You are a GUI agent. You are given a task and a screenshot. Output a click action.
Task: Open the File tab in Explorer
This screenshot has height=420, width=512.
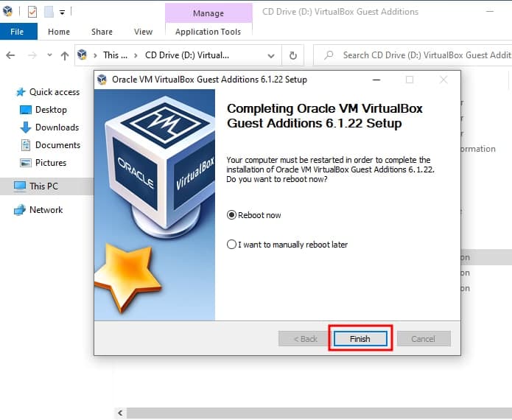pyautogui.click(x=17, y=32)
